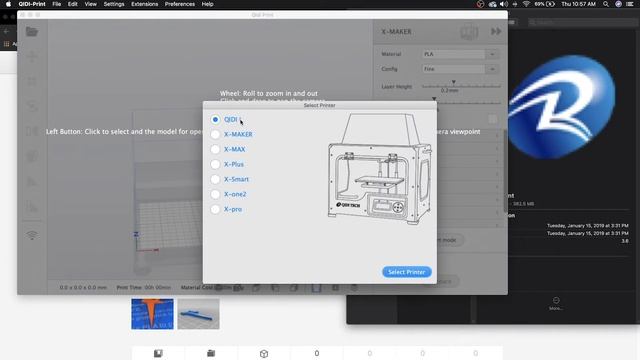Click the Wi-Fi icon in macOS menu bar
Image resolution: width=640 pixels, height=360 pixels.
pyautogui.click(x=526, y=4)
